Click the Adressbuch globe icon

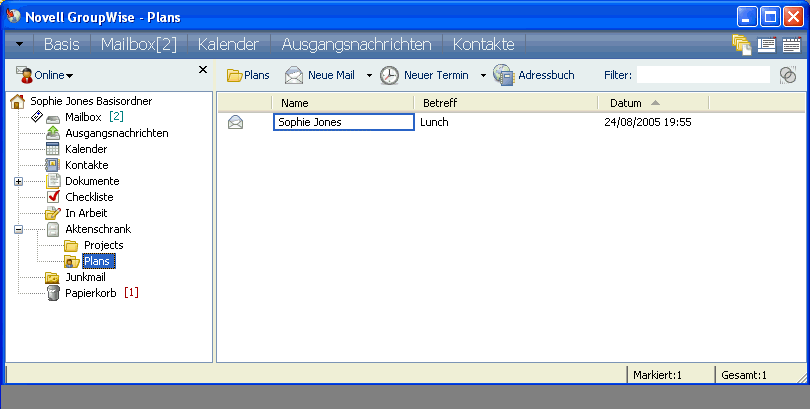(503, 75)
